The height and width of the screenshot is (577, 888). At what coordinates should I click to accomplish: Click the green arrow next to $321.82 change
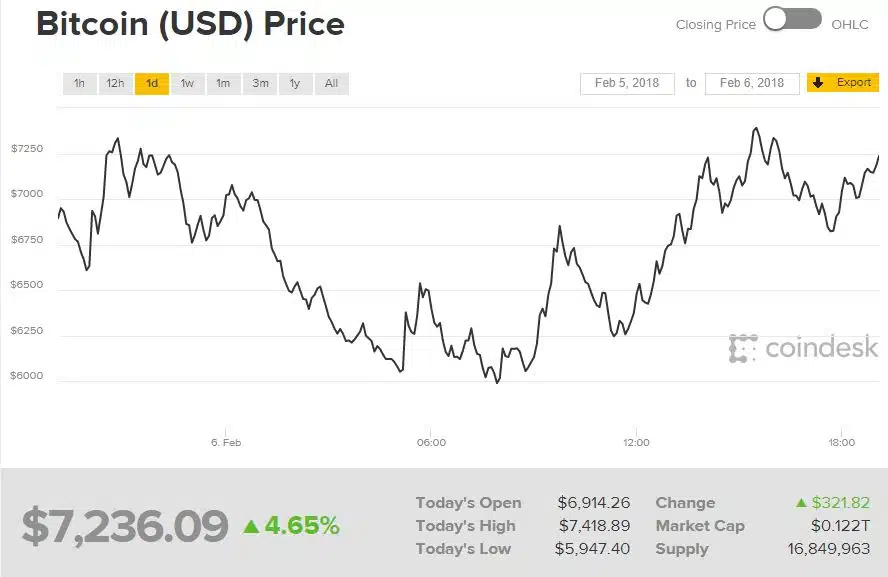(x=801, y=502)
